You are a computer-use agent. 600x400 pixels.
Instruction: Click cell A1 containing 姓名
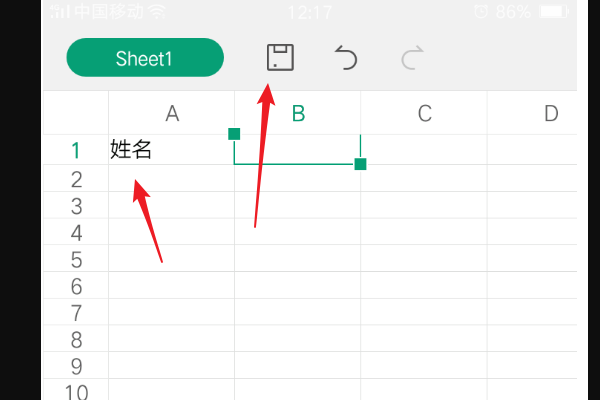click(171, 151)
